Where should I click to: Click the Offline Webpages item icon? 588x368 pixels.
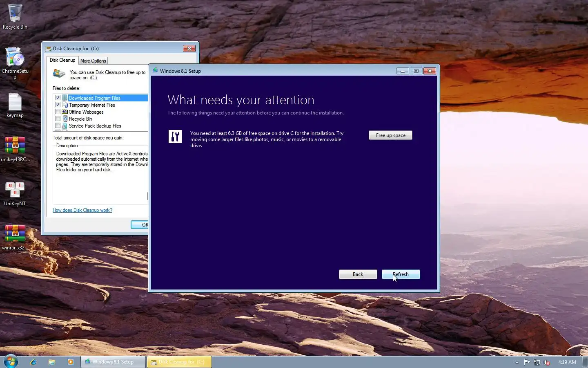click(65, 112)
